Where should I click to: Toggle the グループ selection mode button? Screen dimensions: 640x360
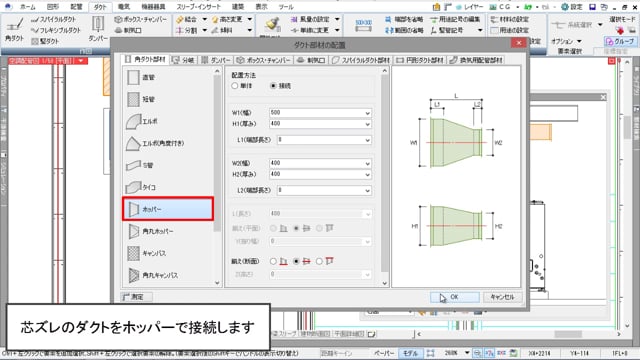click(620, 41)
